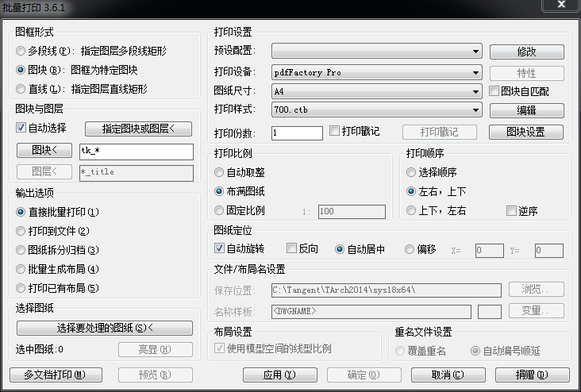This screenshot has width=581, height=392.
Task: Select 自动居中 positioning radio
Action: [340, 249]
